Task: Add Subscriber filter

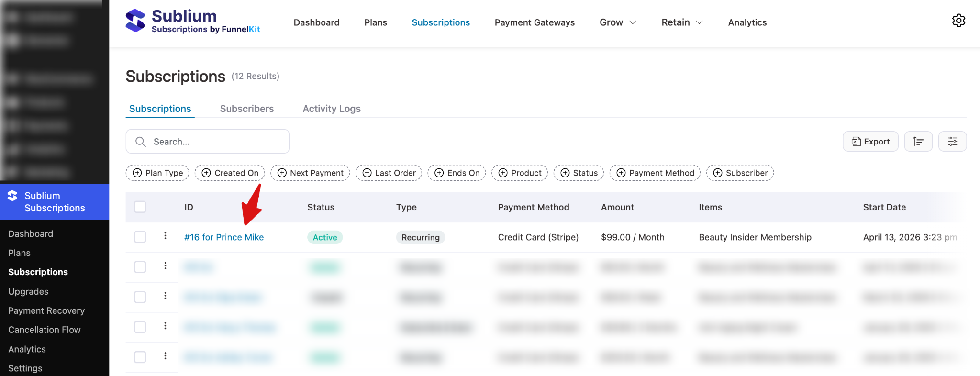Action: [740, 173]
